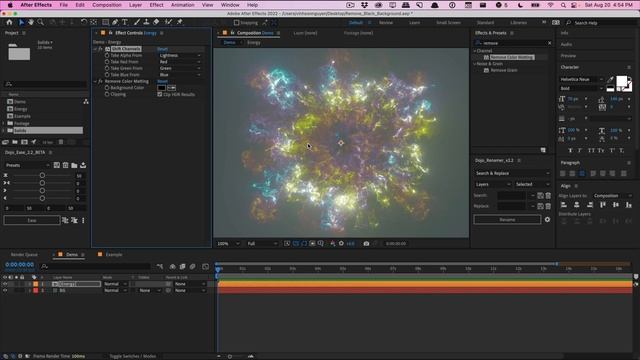Delete Search field trash icon in Renamer
Screen dimensions: 640x360
tap(548, 196)
